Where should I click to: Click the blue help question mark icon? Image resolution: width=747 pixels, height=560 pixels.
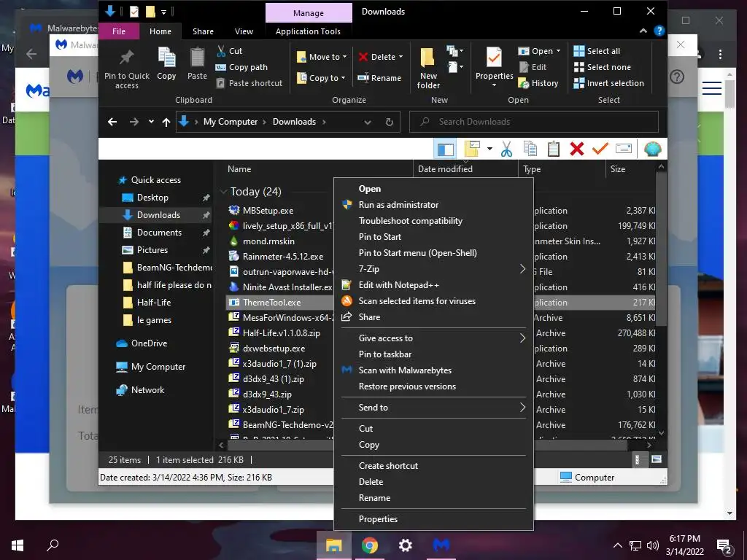(659, 31)
